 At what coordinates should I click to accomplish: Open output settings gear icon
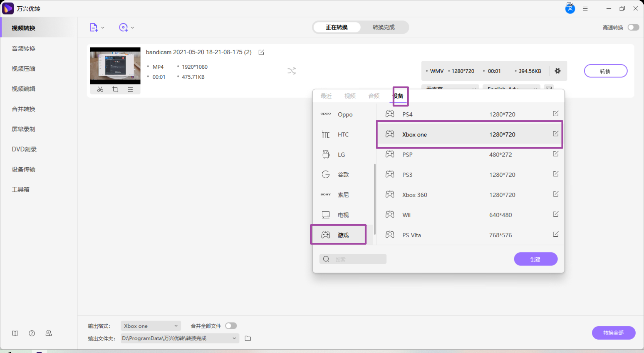[557, 71]
